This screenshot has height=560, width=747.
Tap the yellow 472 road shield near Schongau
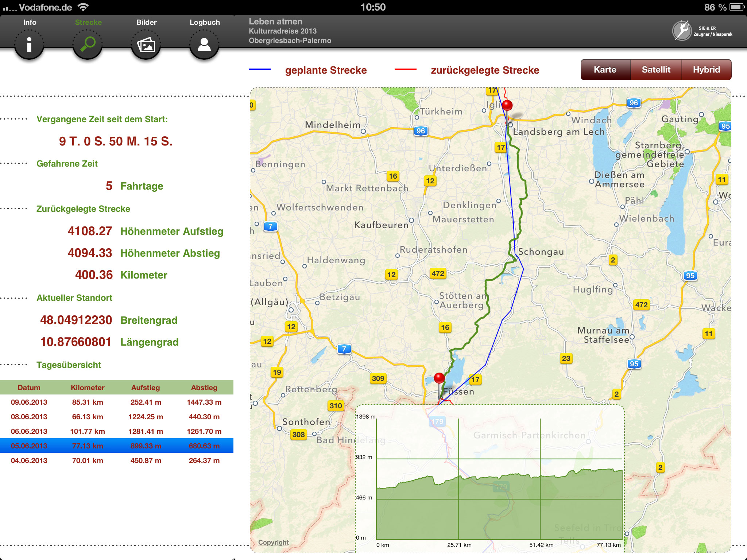pos(438,273)
